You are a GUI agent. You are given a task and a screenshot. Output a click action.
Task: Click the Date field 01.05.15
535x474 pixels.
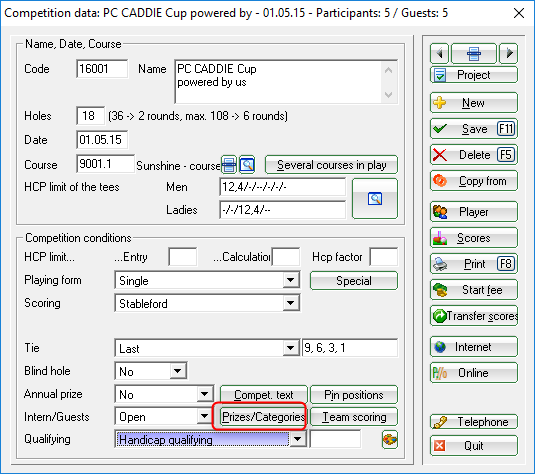[102, 140]
